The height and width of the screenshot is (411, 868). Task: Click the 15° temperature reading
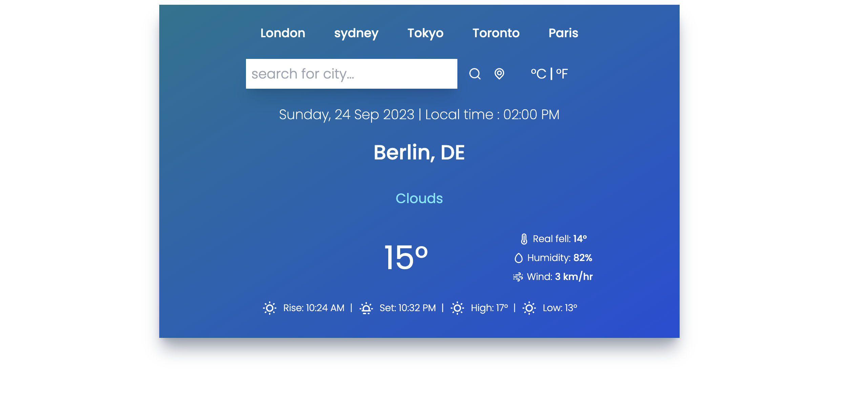tap(406, 258)
